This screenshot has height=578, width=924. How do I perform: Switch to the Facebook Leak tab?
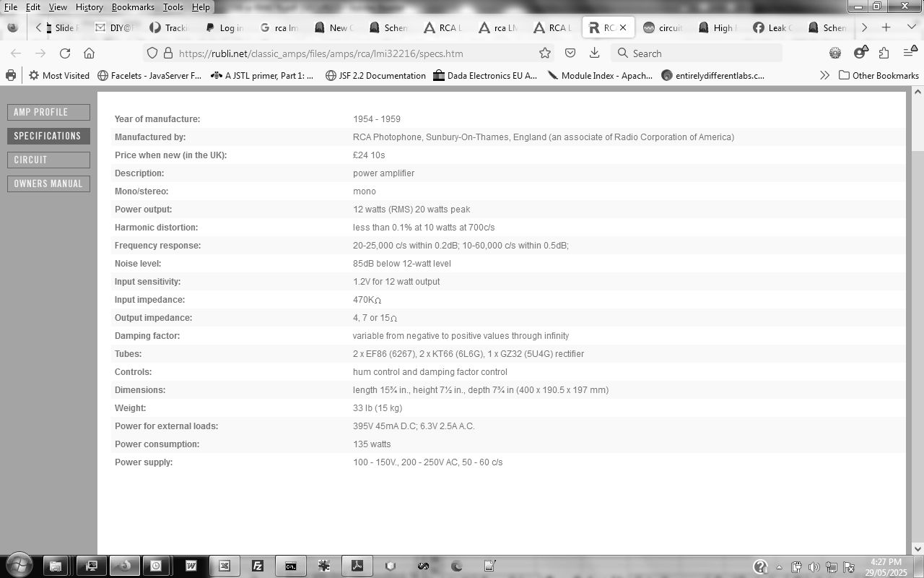[x=772, y=27]
